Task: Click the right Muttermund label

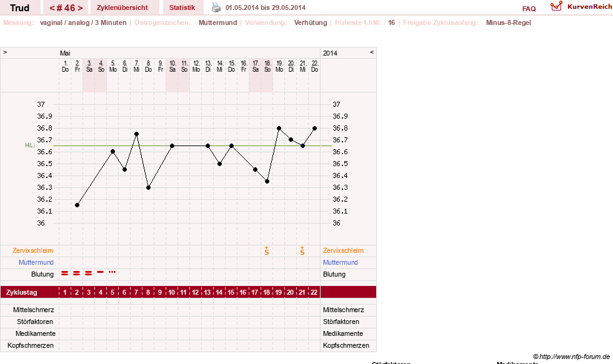Action: (x=341, y=262)
